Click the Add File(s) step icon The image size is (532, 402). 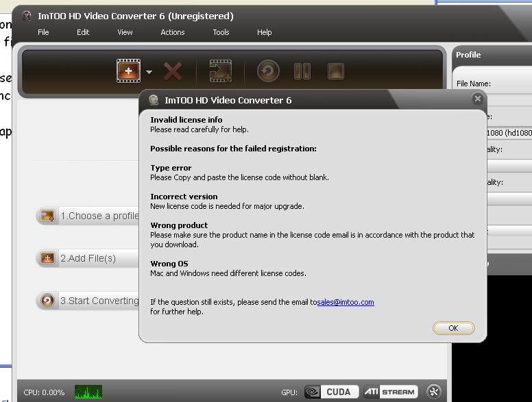click(x=47, y=258)
